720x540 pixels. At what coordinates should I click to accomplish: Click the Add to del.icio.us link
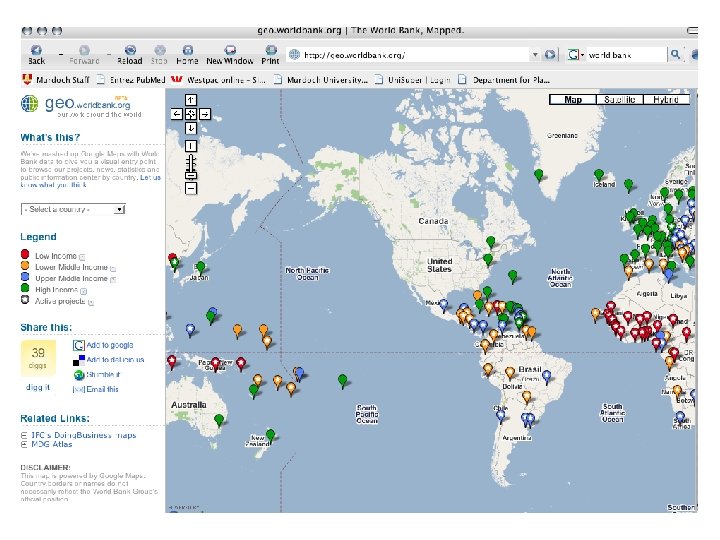pos(115,360)
